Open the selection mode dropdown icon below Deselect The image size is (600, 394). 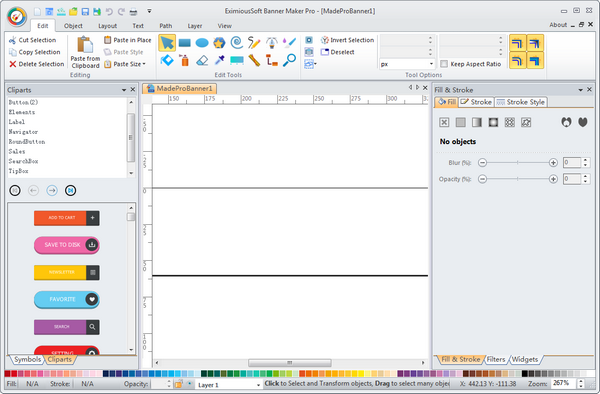(x=310, y=64)
